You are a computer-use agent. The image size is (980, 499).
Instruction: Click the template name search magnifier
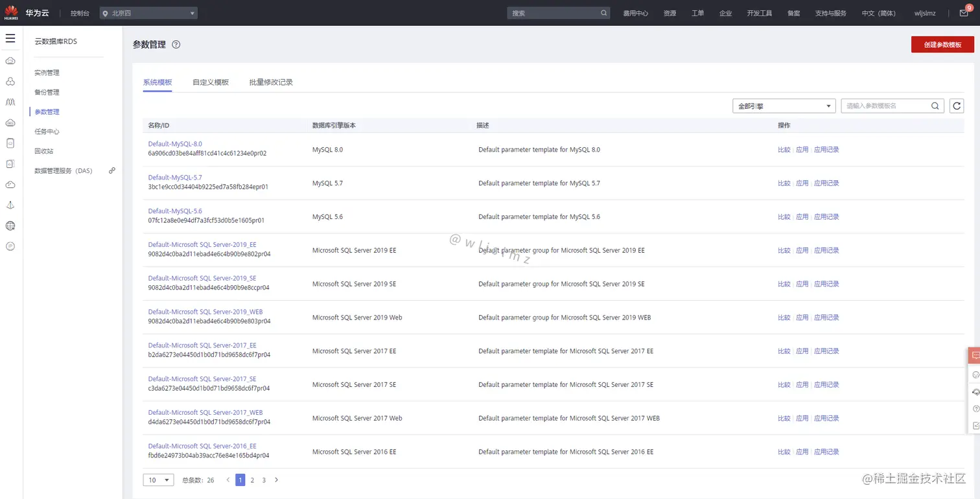[935, 106]
